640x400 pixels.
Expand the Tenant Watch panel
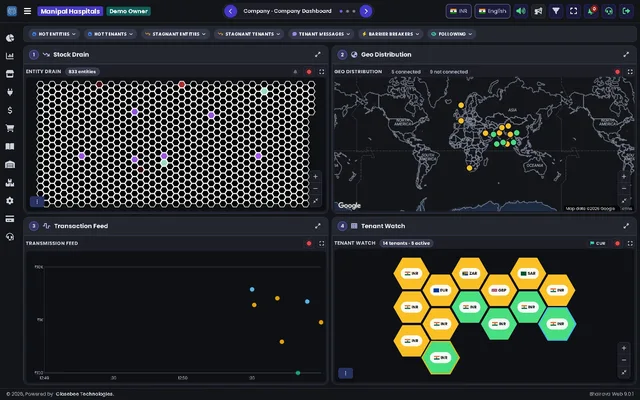point(626,226)
